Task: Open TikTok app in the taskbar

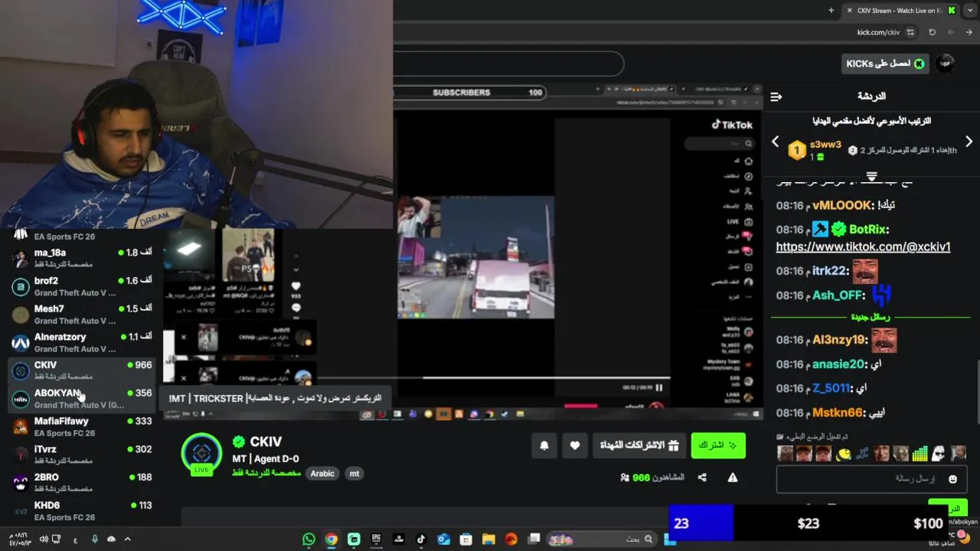Action: tap(420, 540)
